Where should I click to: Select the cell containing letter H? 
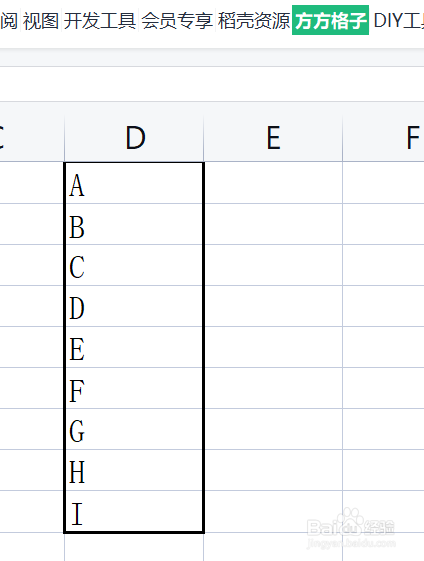[x=134, y=470]
